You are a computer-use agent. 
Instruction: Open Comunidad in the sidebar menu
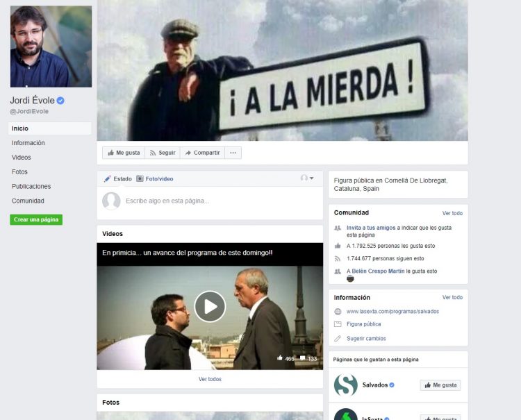point(28,201)
